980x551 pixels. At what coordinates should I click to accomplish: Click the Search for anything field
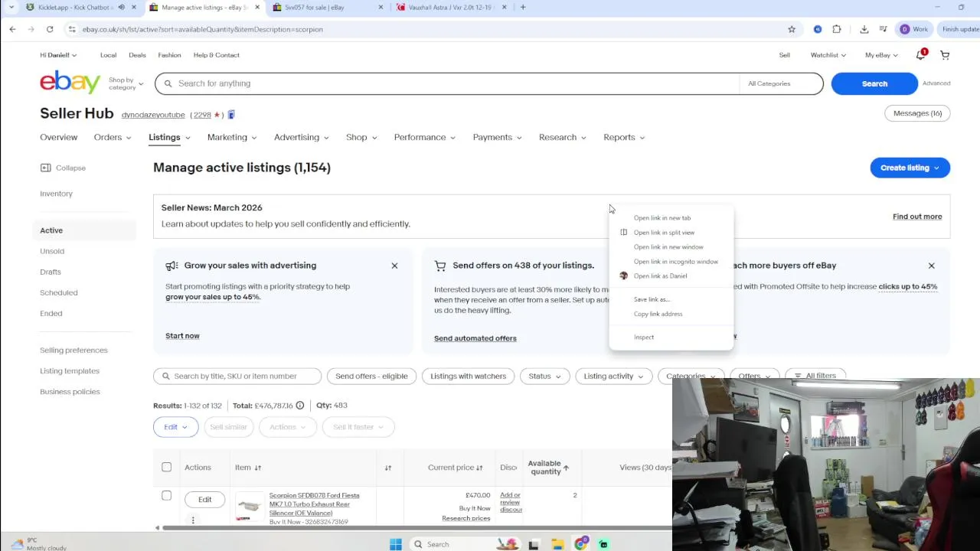click(447, 83)
